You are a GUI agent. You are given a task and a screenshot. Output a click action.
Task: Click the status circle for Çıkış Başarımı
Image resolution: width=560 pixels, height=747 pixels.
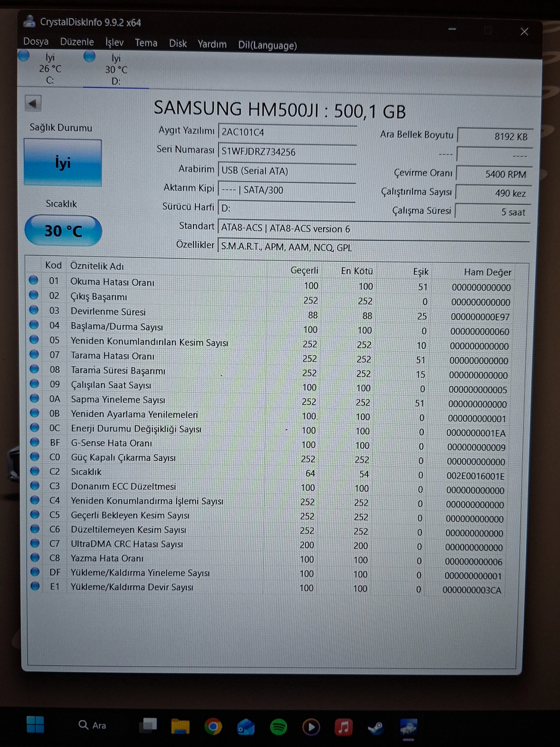point(34,295)
